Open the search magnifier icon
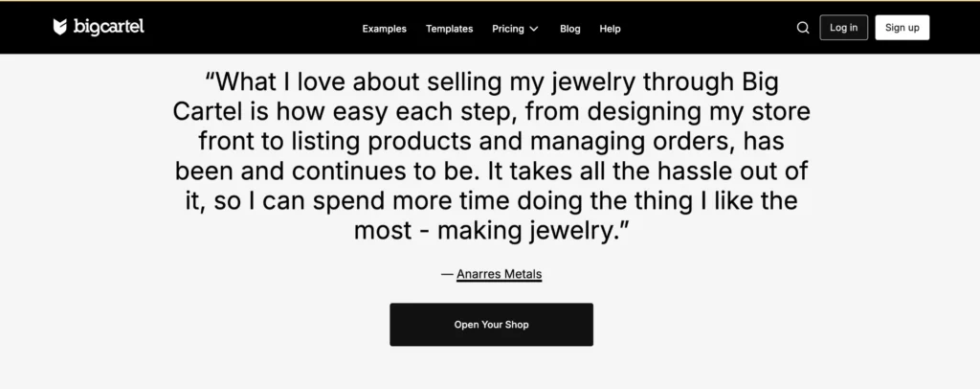 (803, 28)
